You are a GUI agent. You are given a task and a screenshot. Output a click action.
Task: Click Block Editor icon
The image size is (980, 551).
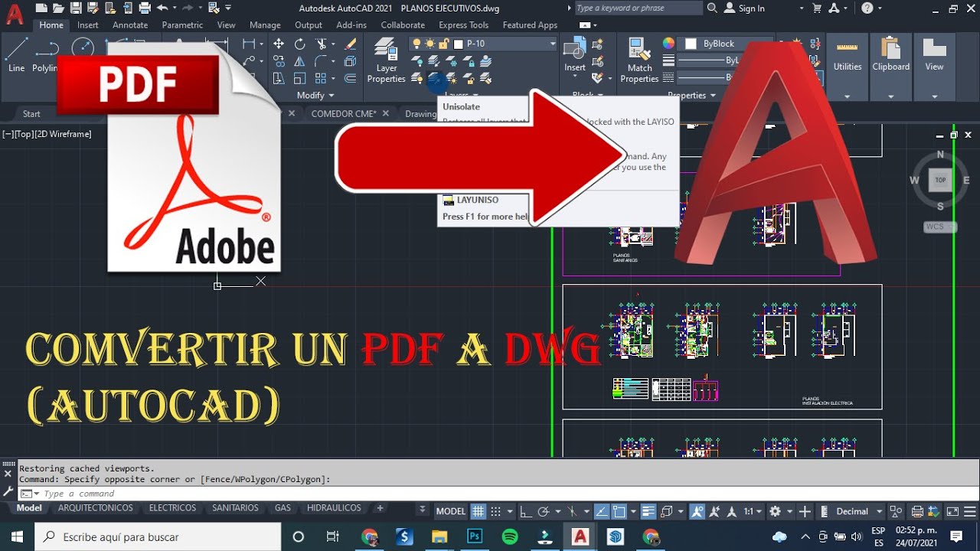click(598, 61)
